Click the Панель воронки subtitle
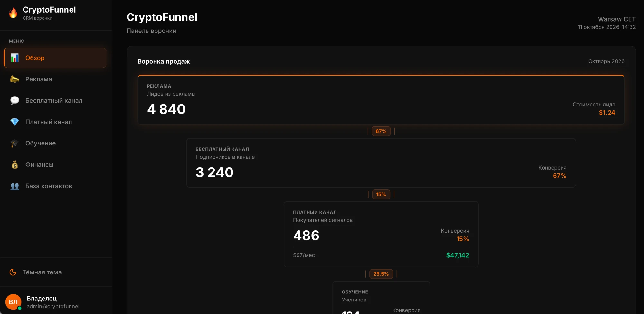The image size is (644, 314). coord(151,31)
